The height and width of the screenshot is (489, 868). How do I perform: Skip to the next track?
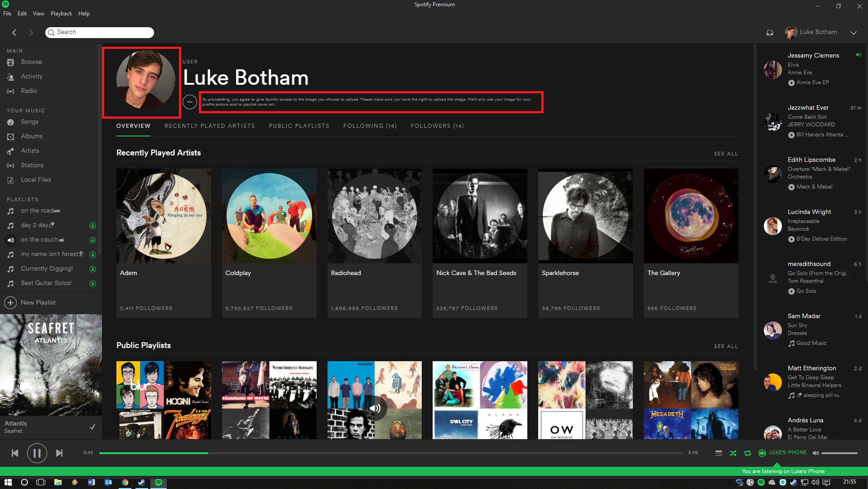59,453
